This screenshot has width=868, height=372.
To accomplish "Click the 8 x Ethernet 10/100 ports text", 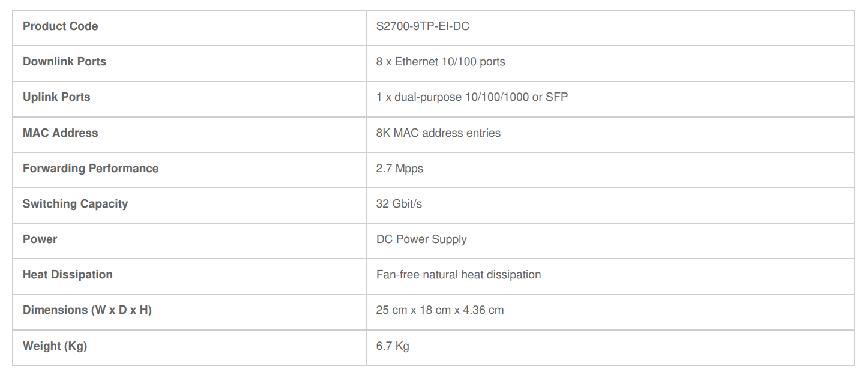I will (x=441, y=62).
